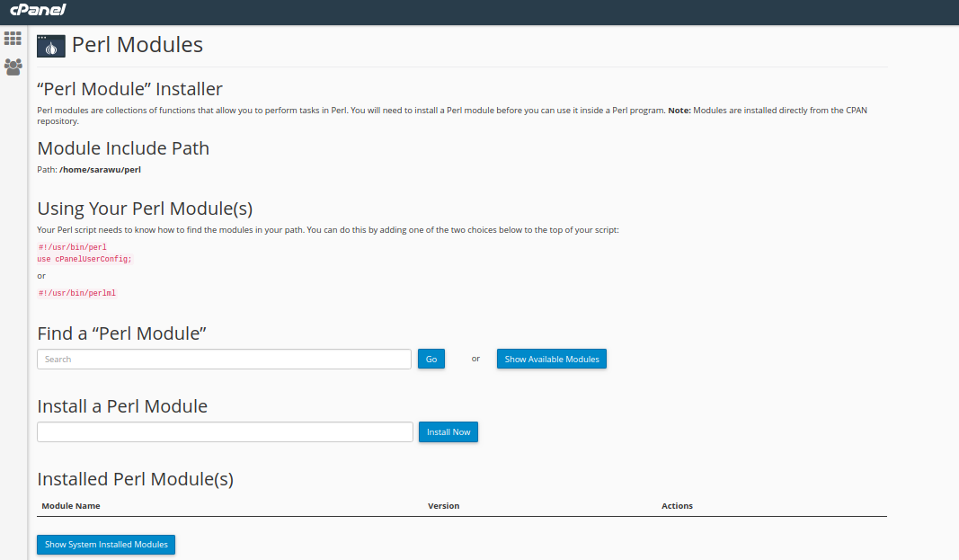Click Show System Installed Modules button
Viewport: 959px width, 560px height.
[106, 545]
